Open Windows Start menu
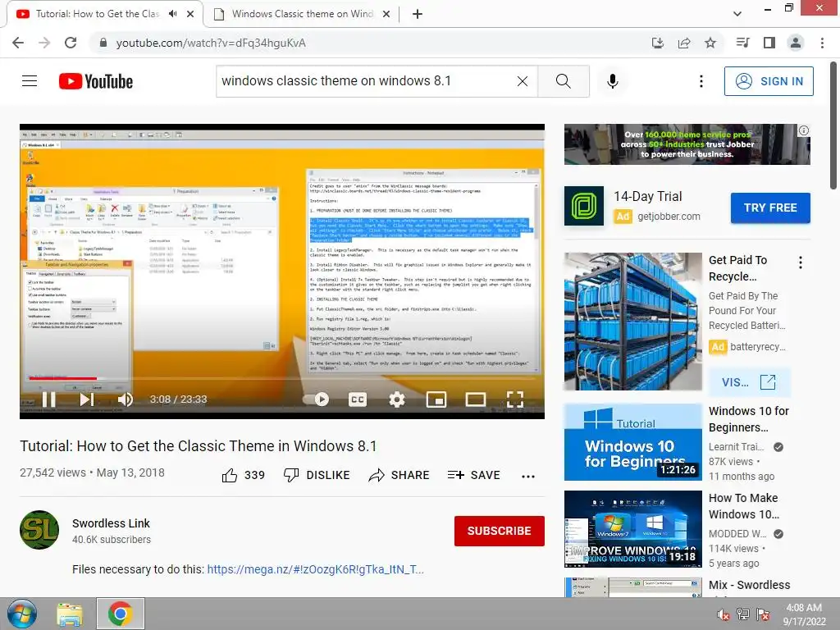This screenshot has height=630, width=840. [x=22, y=614]
